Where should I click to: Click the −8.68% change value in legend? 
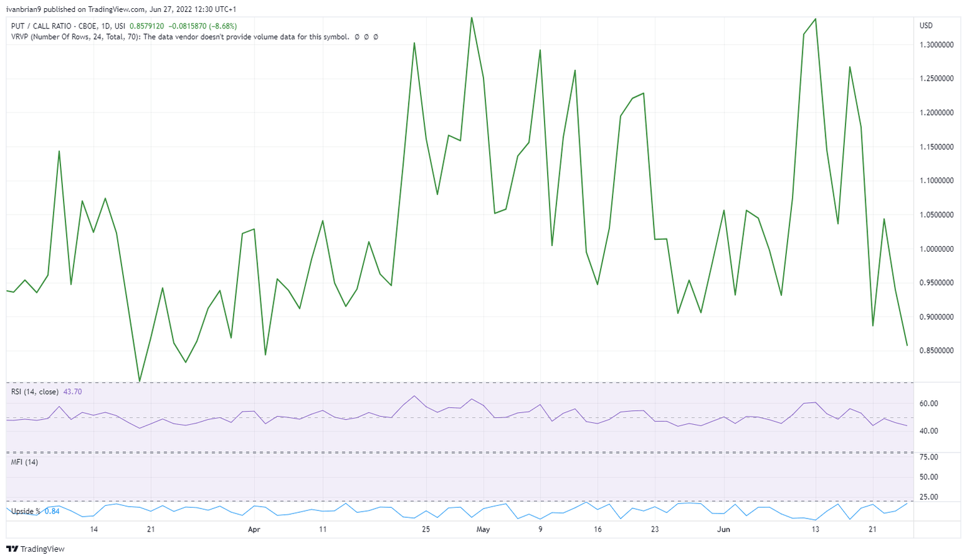point(223,26)
